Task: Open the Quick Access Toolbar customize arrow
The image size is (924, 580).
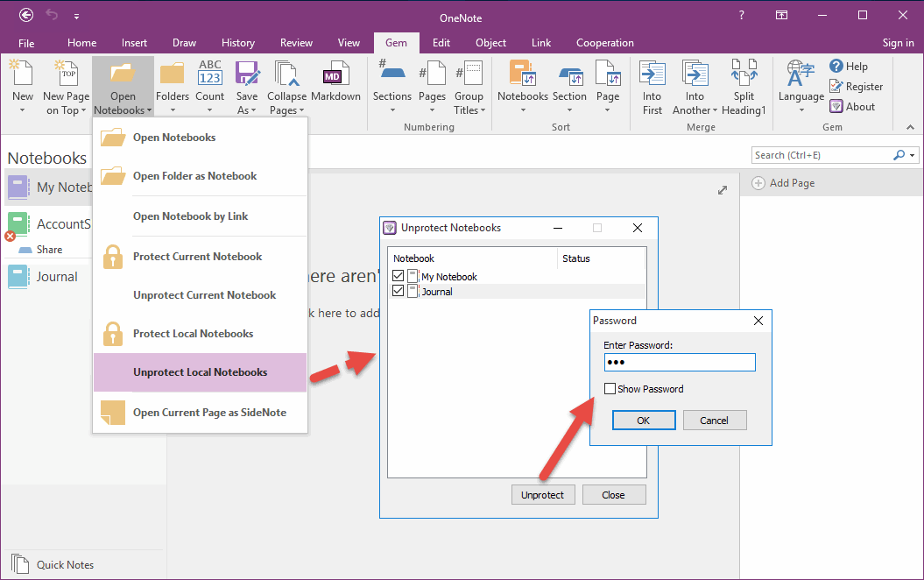Action: [x=76, y=17]
